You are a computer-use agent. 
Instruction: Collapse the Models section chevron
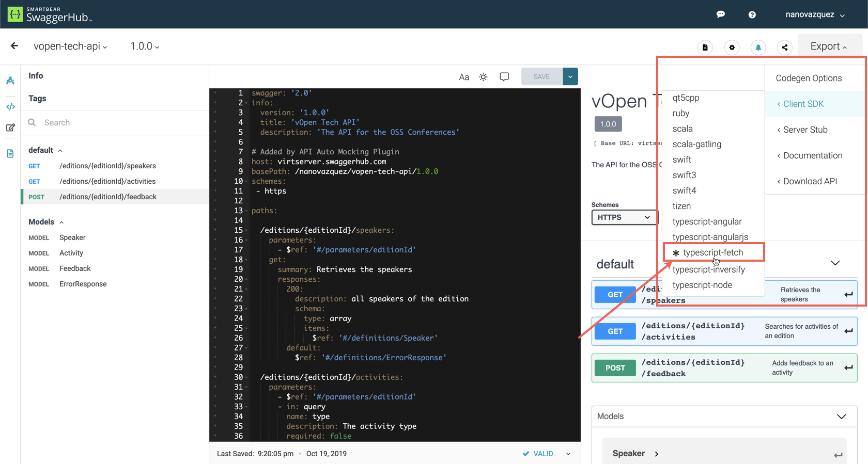pos(841,417)
